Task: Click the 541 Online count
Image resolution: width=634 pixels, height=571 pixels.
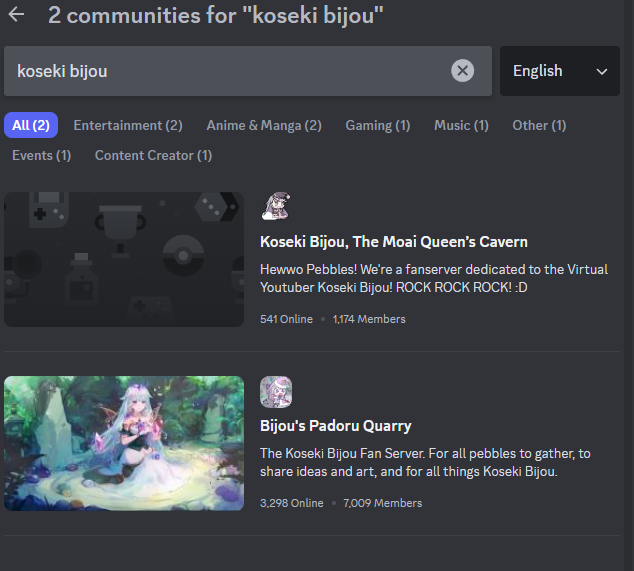Action: 286,319
